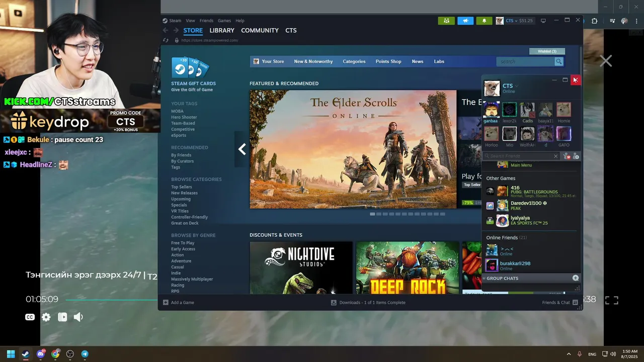The width and height of the screenshot is (644, 362).
Task: Enter fullscreen on the video player
Action: [x=611, y=300]
